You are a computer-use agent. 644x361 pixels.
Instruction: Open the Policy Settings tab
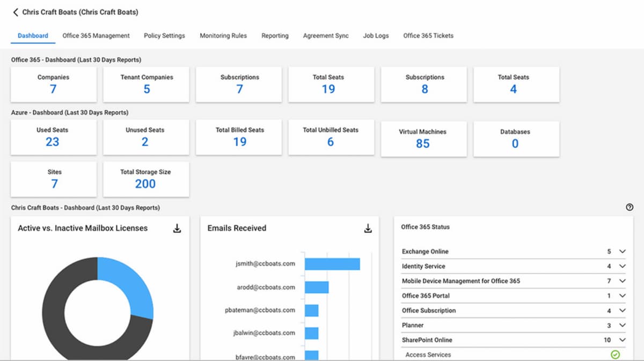(164, 36)
